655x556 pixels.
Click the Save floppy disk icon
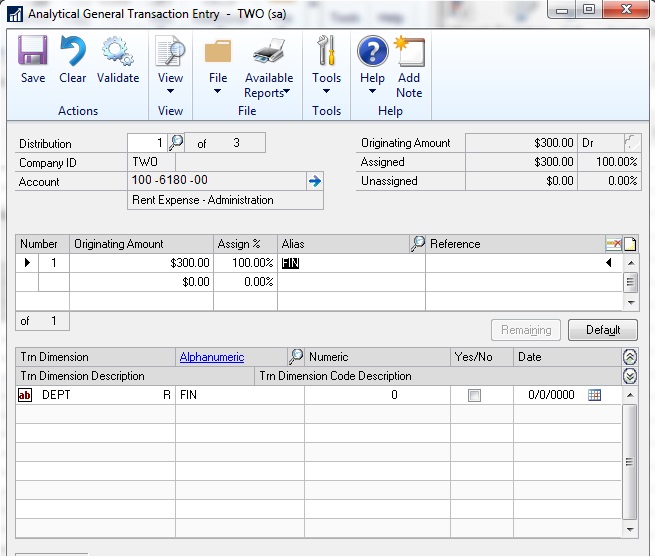pos(33,51)
